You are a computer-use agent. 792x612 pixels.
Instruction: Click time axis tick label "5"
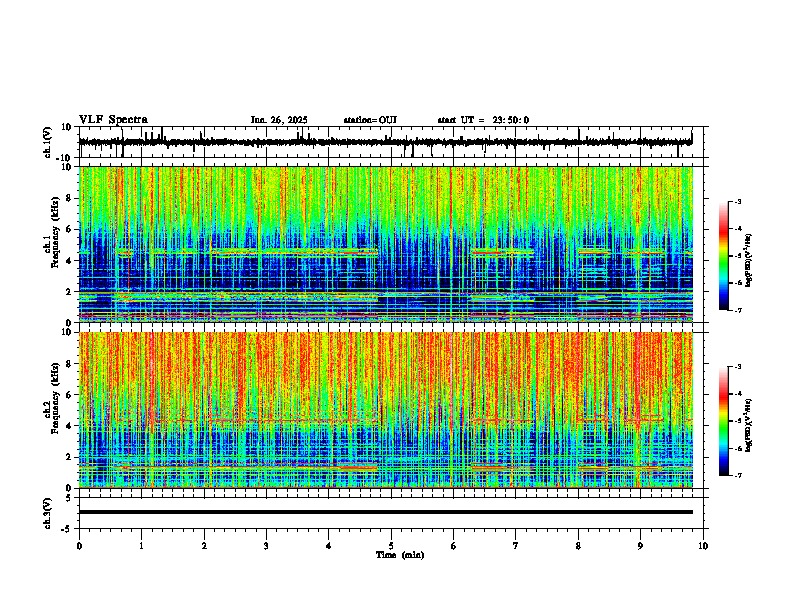point(391,546)
